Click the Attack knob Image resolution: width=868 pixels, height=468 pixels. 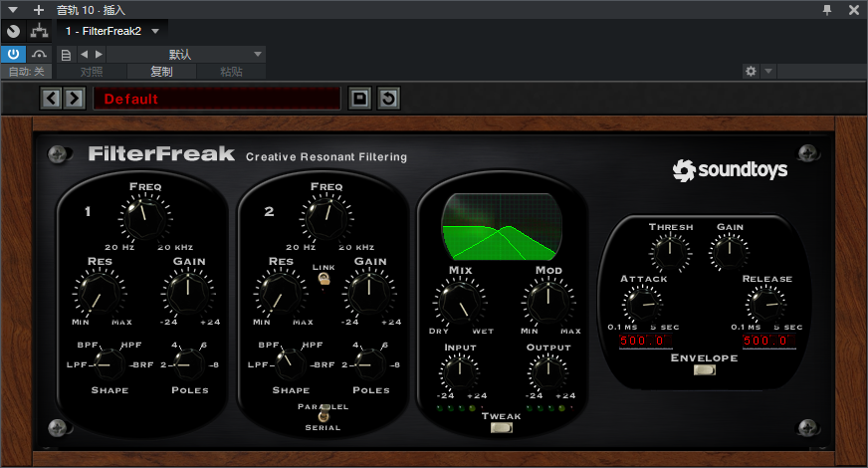click(642, 304)
